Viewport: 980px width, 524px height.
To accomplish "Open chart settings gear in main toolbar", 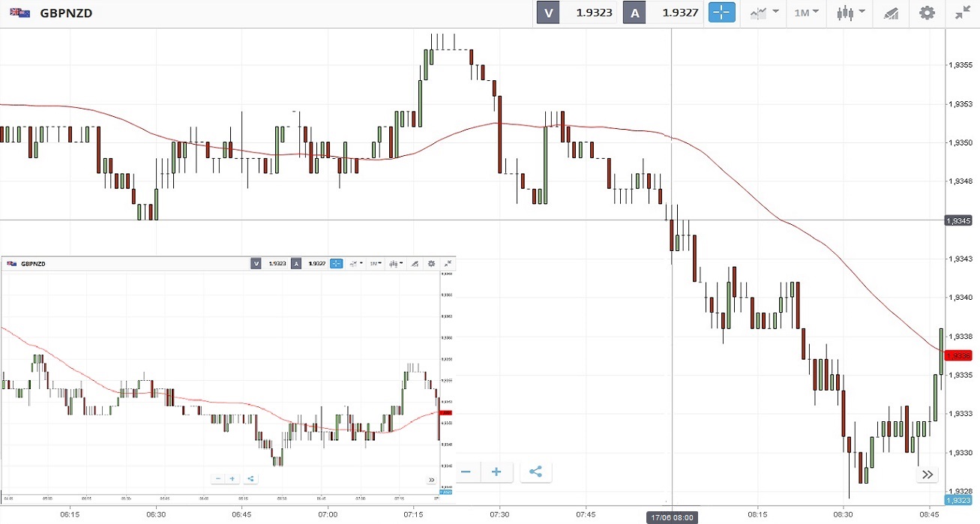I will (x=928, y=13).
